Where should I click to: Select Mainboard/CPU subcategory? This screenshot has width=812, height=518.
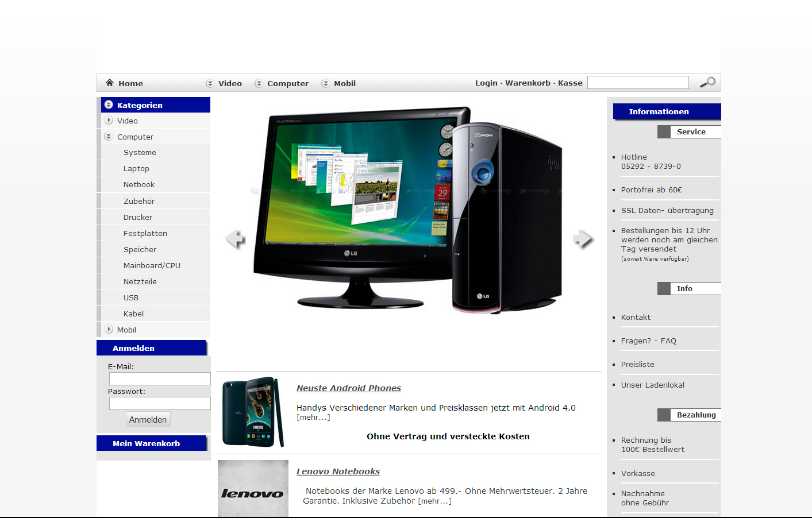coord(152,265)
